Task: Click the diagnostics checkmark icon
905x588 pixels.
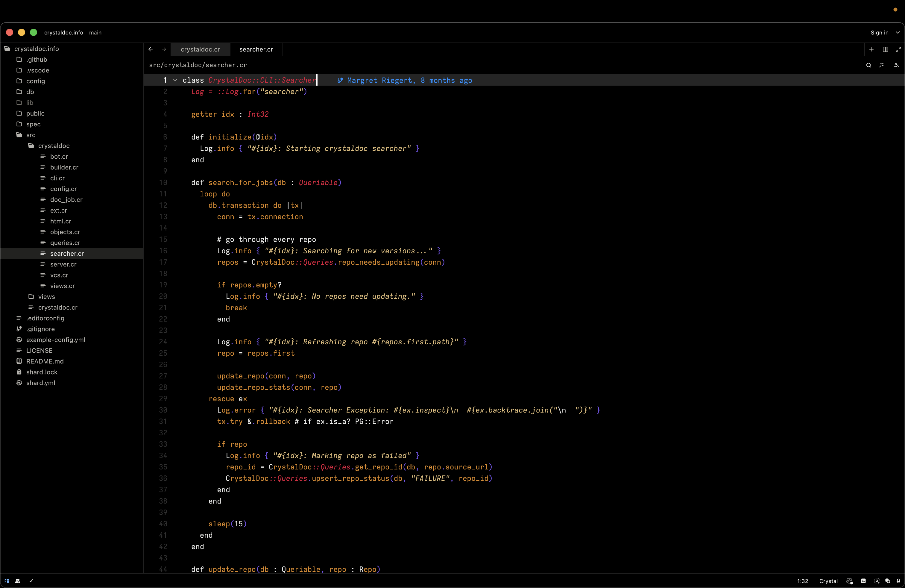Action: coord(31,581)
